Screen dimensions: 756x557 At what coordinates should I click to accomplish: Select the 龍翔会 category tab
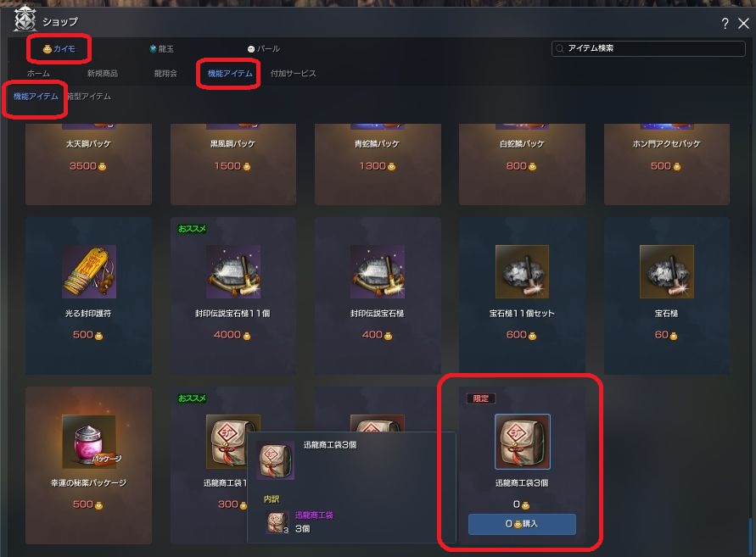(x=165, y=73)
